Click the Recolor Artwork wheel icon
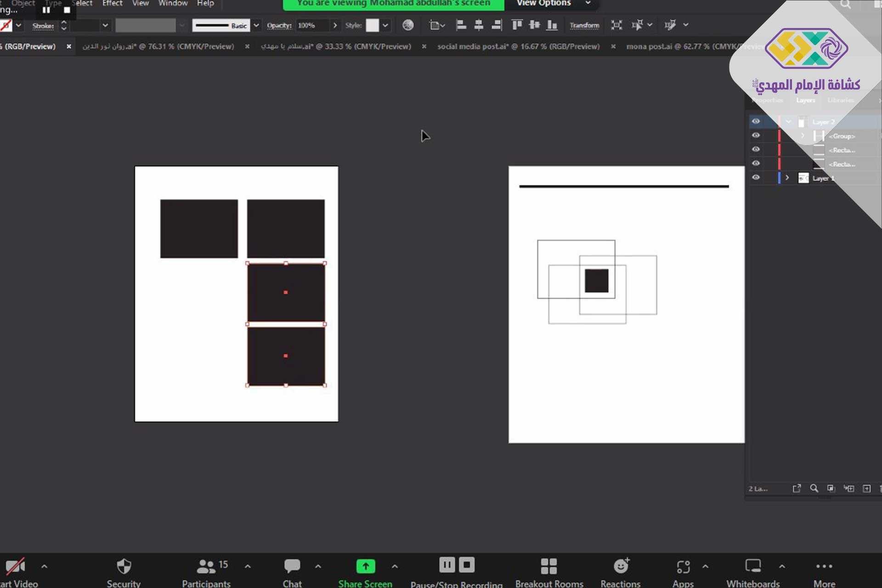 (x=407, y=25)
